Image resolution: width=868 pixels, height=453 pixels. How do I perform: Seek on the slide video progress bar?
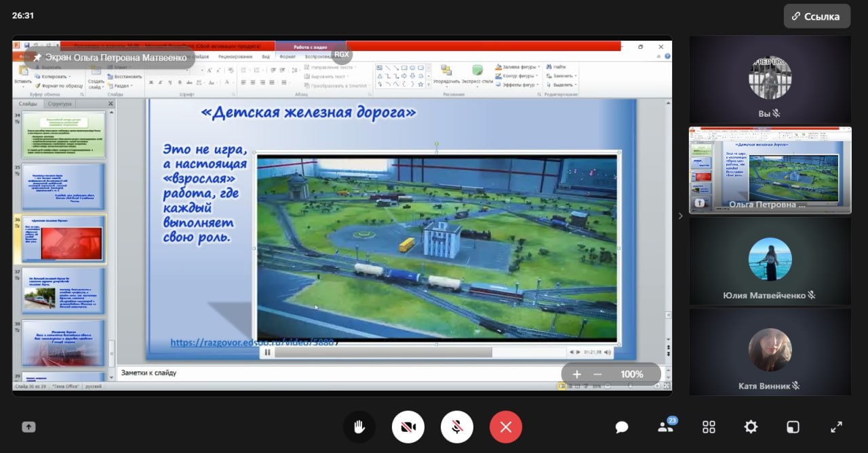tap(420, 352)
